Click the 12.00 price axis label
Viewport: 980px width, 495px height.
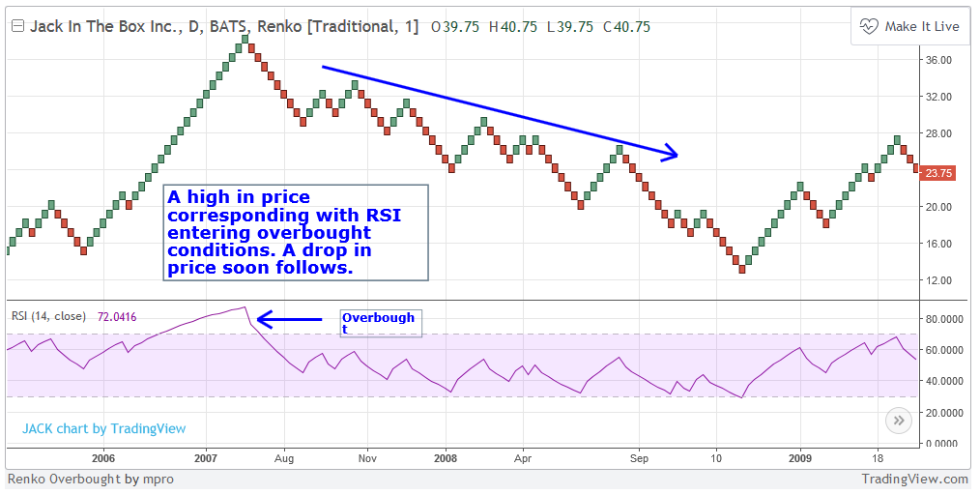[x=938, y=280]
